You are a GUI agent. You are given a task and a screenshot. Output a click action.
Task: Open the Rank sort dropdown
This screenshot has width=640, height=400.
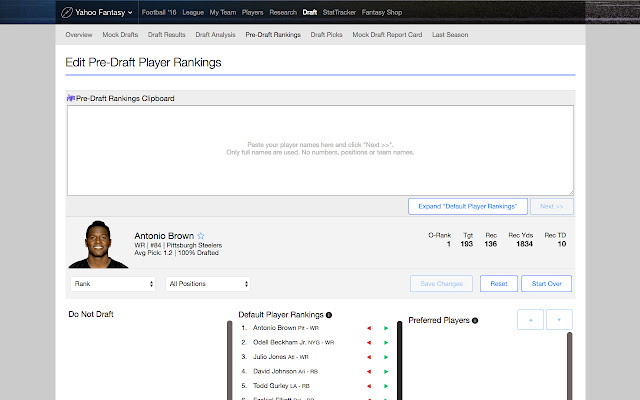[x=113, y=284]
